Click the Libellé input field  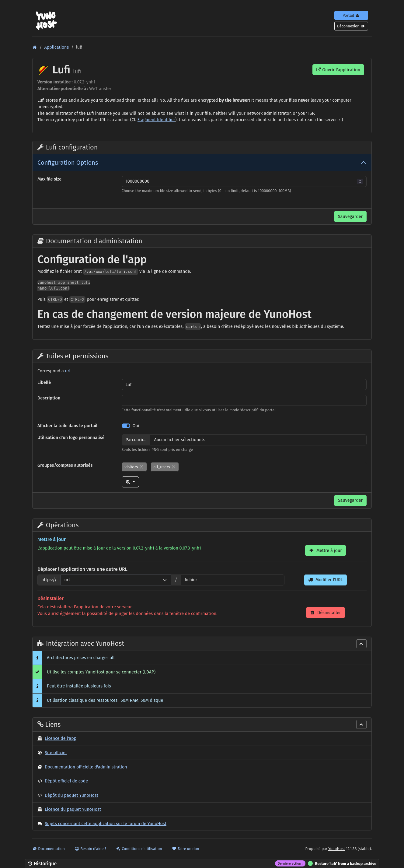243,385
